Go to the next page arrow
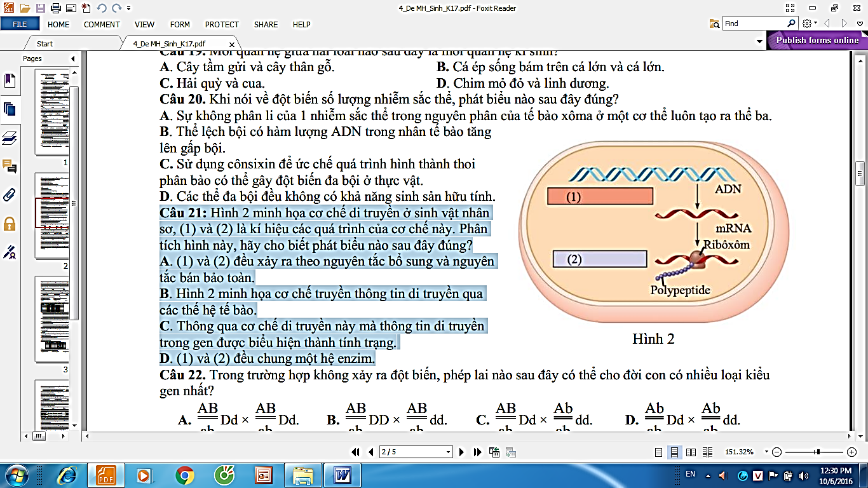This screenshot has width=868, height=488. pyautogui.click(x=462, y=452)
